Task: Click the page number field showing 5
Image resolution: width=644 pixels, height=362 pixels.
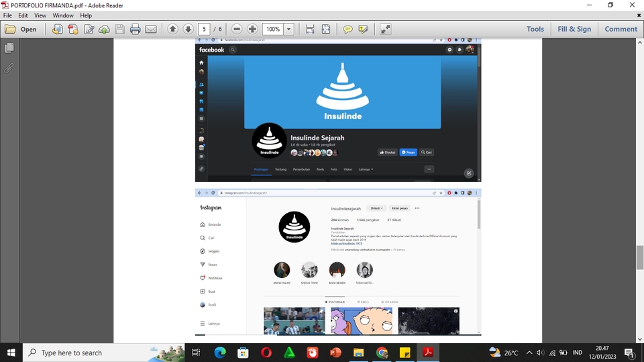Action: pos(204,29)
